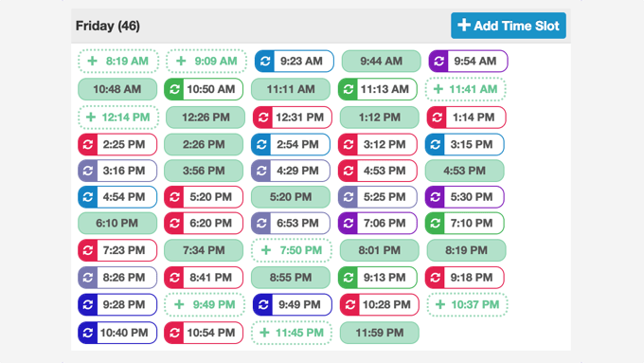Add the dotted 11:41 AM slot
This screenshot has width=644, height=363.
(465, 89)
